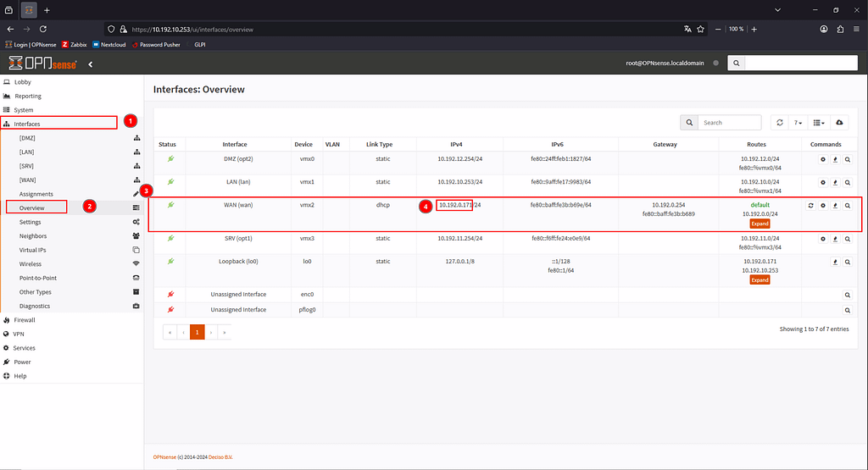Click the green status plug icon for SRV row
The height and width of the screenshot is (470, 868).
(170, 238)
